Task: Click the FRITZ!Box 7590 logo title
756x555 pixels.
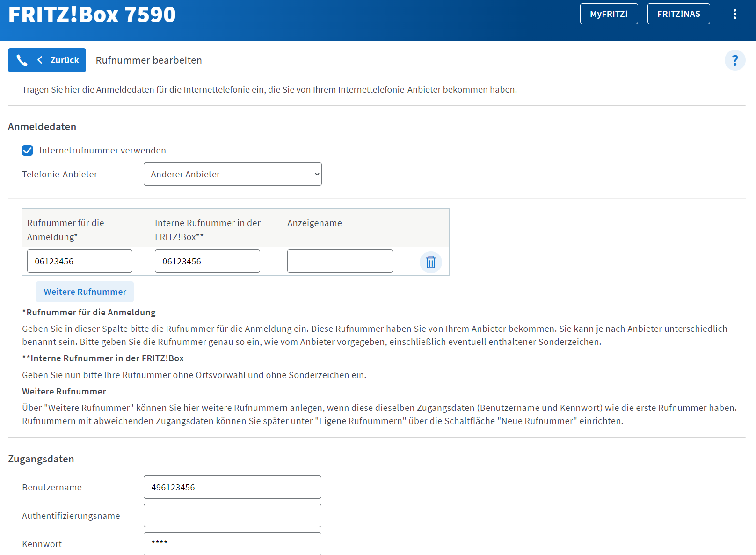Action: 92,15
